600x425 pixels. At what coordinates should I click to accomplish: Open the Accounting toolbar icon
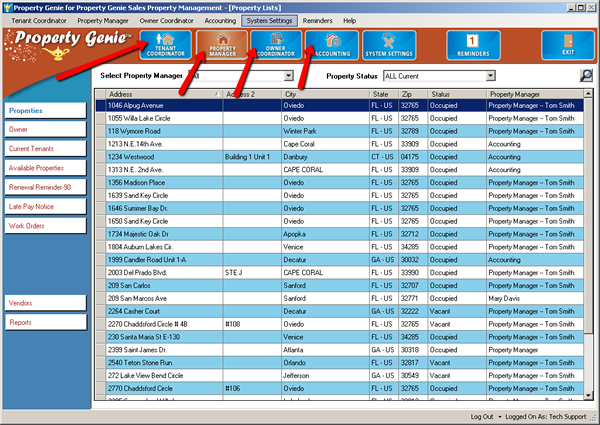click(332, 45)
